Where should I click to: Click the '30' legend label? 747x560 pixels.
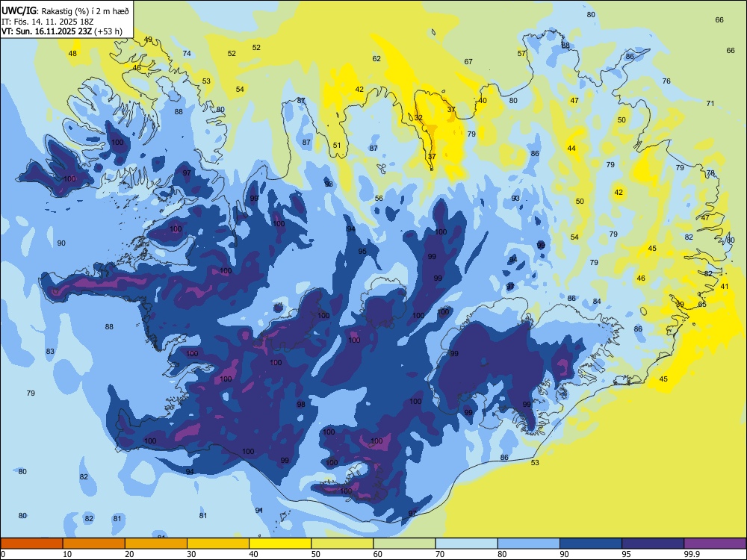tap(191, 554)
